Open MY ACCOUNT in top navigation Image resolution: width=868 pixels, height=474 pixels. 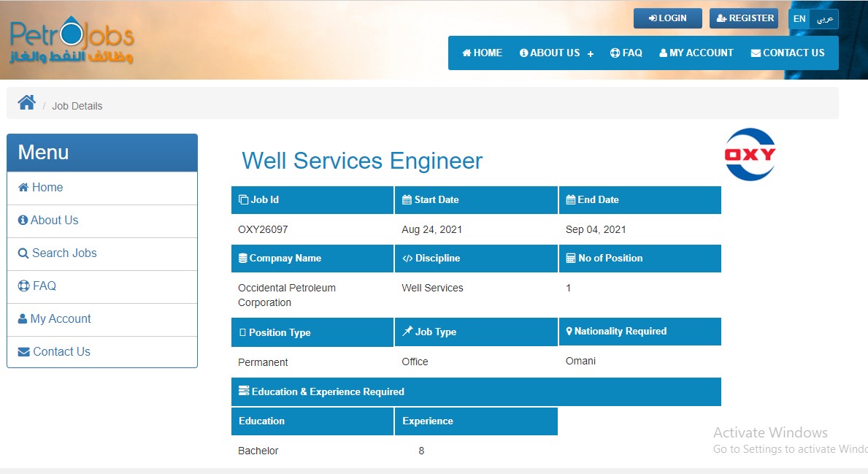(696, 53)
